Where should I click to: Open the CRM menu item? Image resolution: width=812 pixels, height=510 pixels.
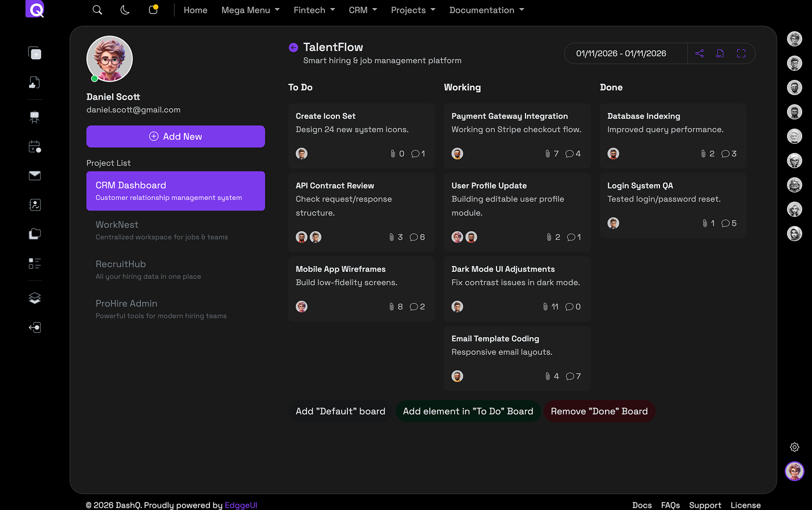[358, 10]
